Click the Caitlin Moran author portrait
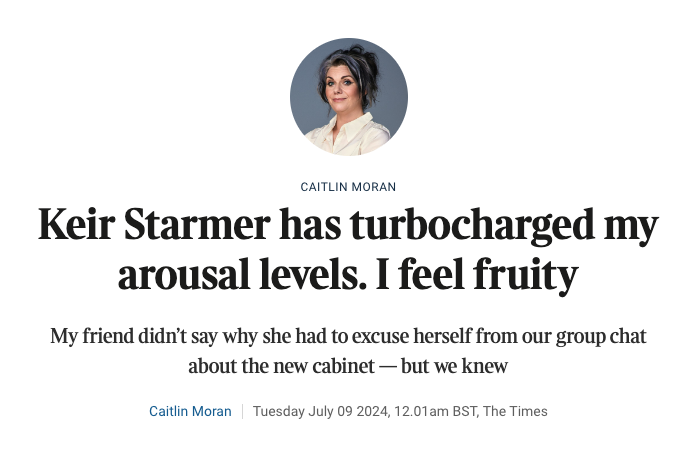 (x=348, y=98)
